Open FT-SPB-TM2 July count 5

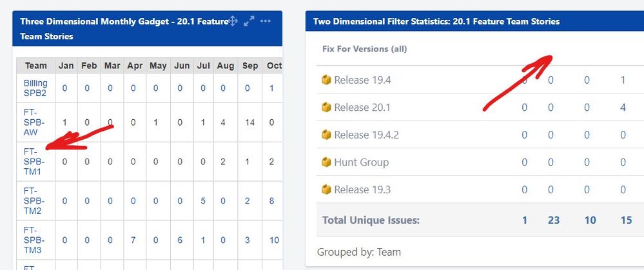click(203, 201)
